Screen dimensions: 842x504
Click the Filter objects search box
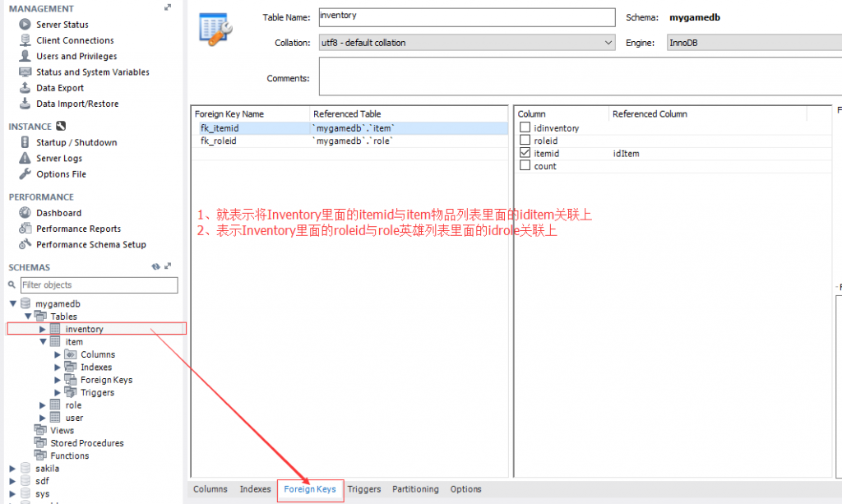(97, 284)
